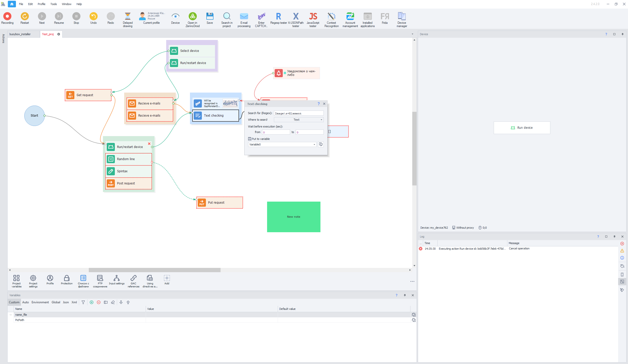This screenshot has height=364, width=628.
Task: Click the Search for Regex input field
Action: pyautogui.click(x=298, y=113)
